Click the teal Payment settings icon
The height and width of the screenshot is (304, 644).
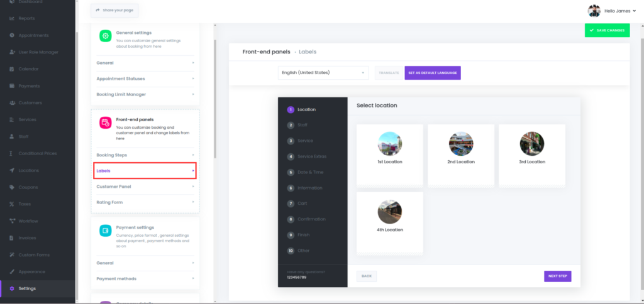click(x=106, y=231)
